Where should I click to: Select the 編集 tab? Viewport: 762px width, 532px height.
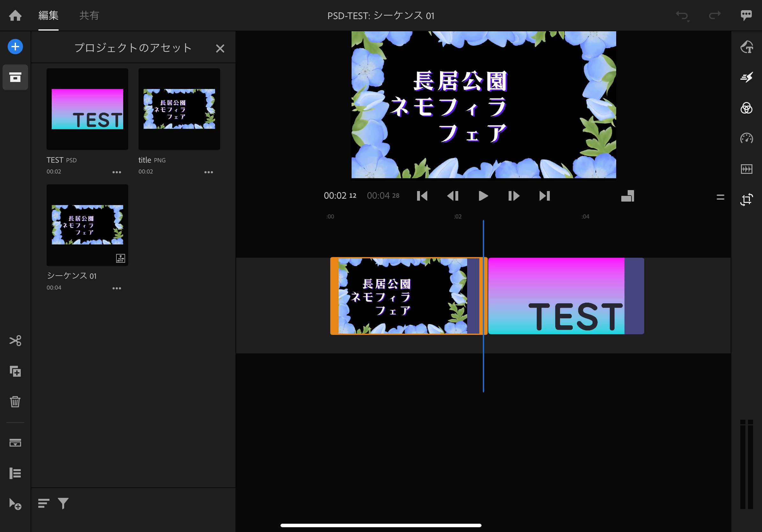pos(49,15)
